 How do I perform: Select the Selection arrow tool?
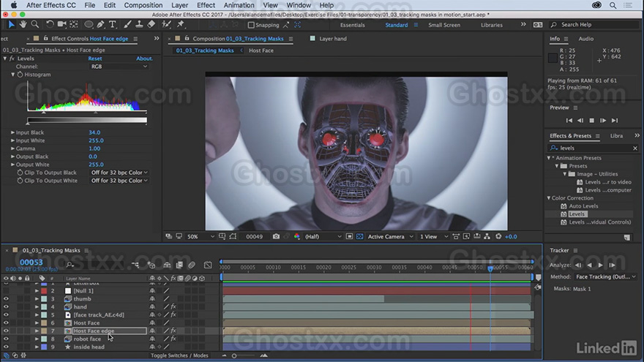point(11,25)
